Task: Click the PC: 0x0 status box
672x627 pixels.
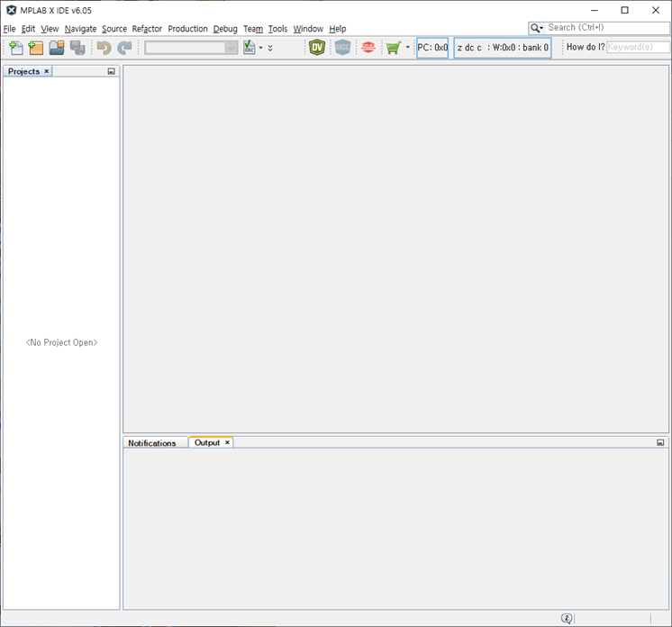Action: pos(432,48)
